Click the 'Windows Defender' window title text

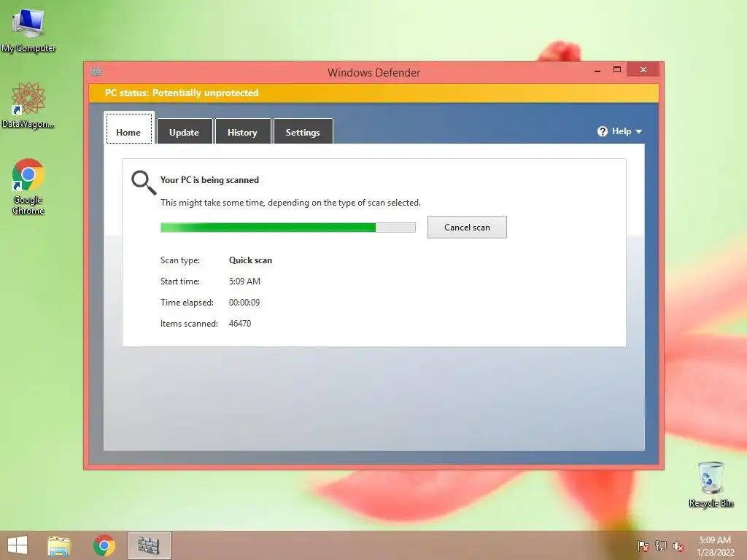[374, 73]
